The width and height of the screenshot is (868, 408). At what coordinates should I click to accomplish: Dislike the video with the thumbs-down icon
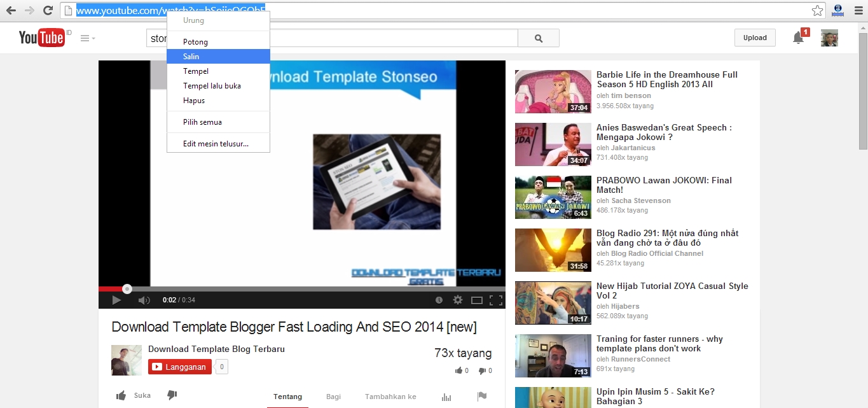(x=172, y=395)
